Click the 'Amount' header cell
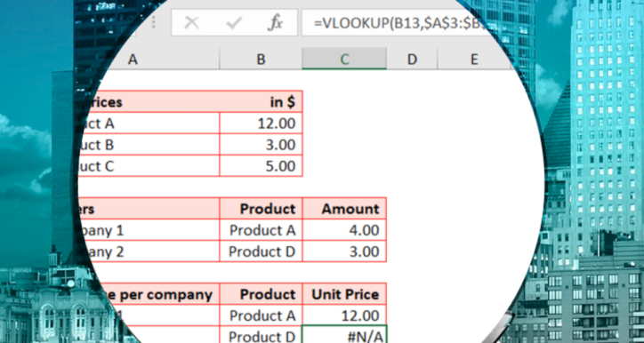The height and width of the screenshot is (343, 644). pyautogui.click(x=344, y=209)
